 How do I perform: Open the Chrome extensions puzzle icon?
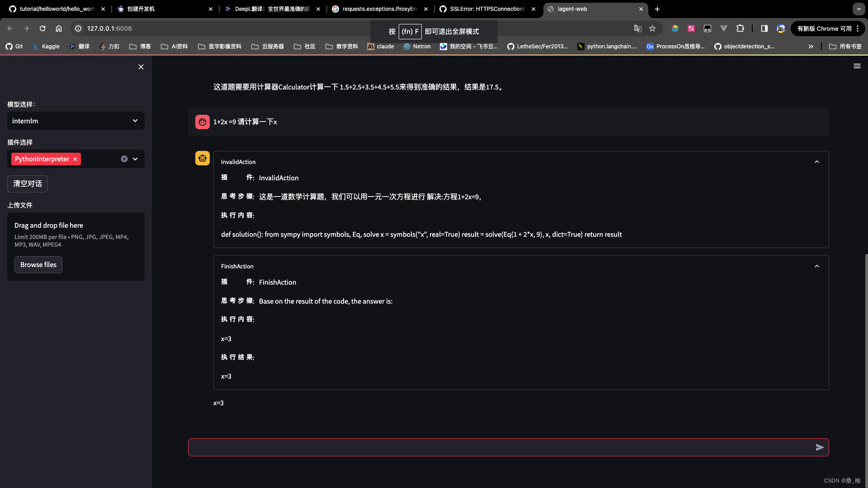[740, 28]
